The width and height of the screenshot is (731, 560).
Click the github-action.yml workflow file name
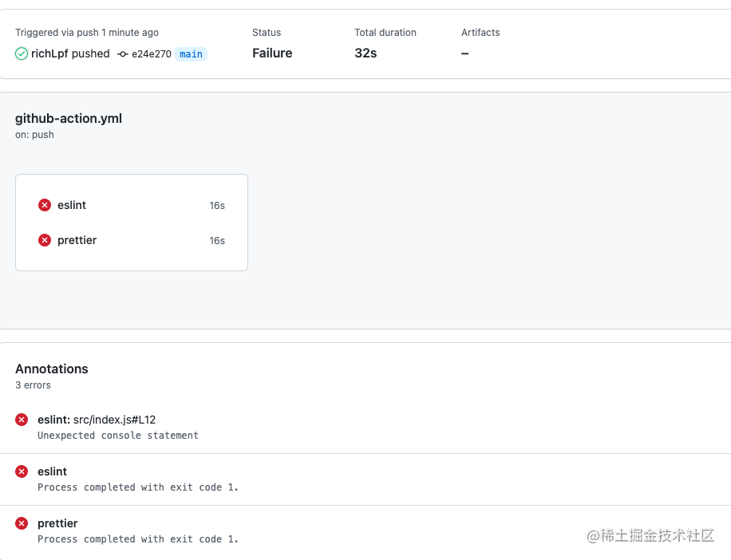point(69,118)
